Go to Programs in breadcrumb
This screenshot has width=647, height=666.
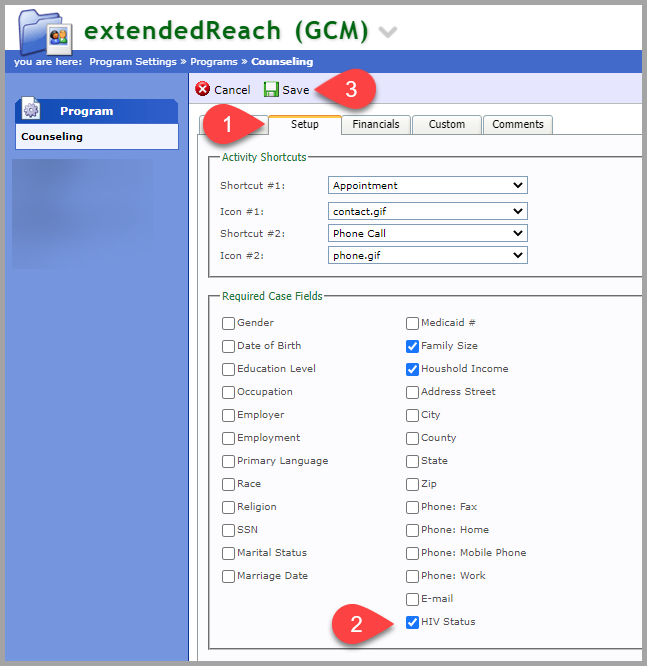coord(214,62)
